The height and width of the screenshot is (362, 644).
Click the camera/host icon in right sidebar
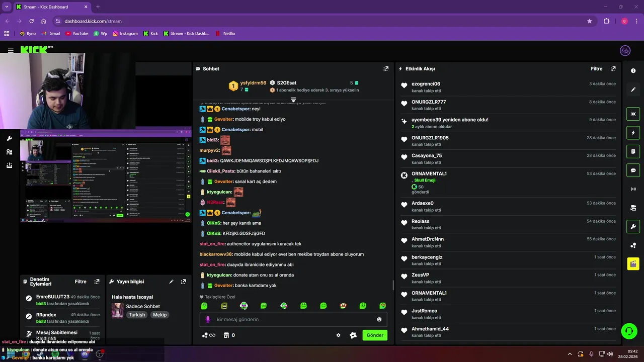pos(633,208)
